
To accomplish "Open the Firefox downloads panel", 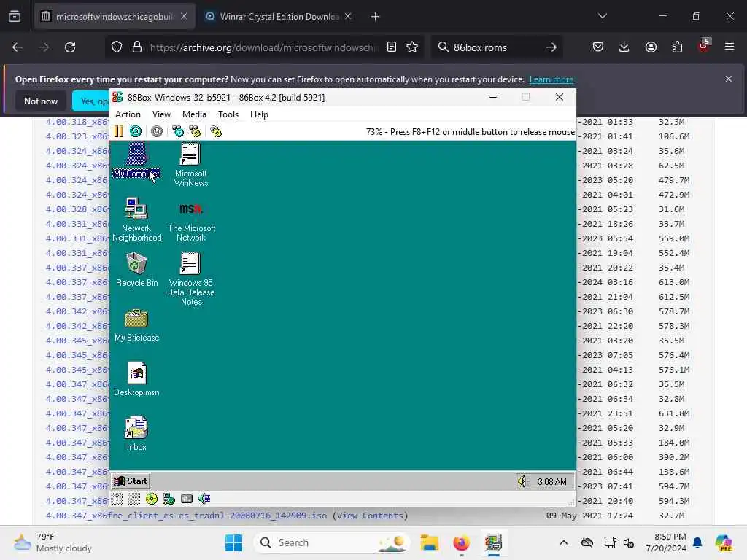I will click(x=624, y=47).
